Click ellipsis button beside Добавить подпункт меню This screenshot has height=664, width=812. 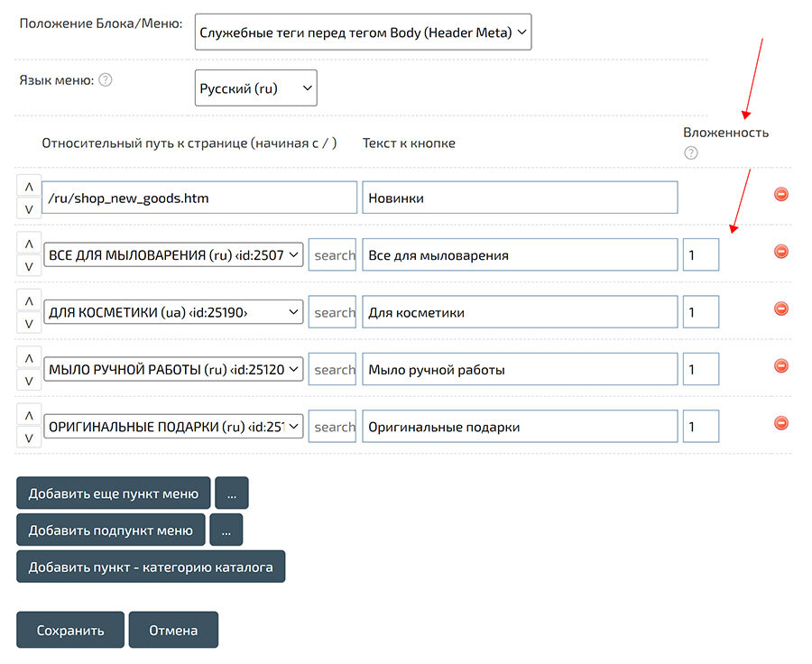pos(226,530)
